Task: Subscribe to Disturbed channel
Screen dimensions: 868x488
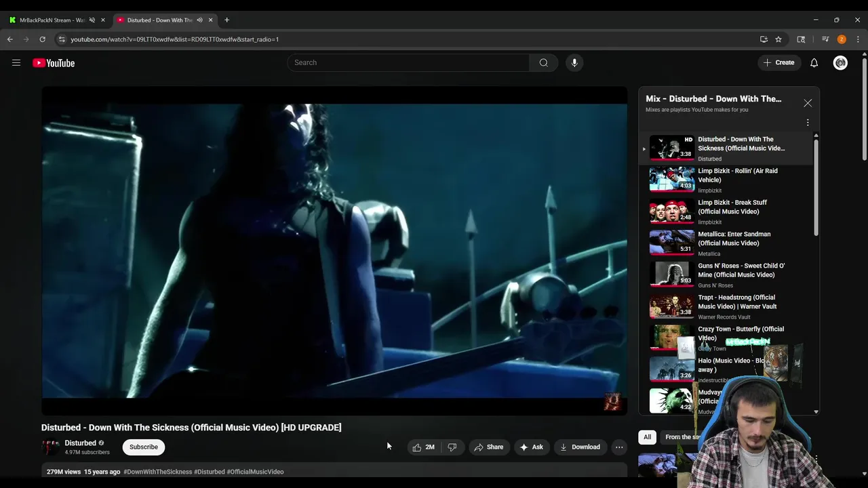Action: (x=144, y=447)
